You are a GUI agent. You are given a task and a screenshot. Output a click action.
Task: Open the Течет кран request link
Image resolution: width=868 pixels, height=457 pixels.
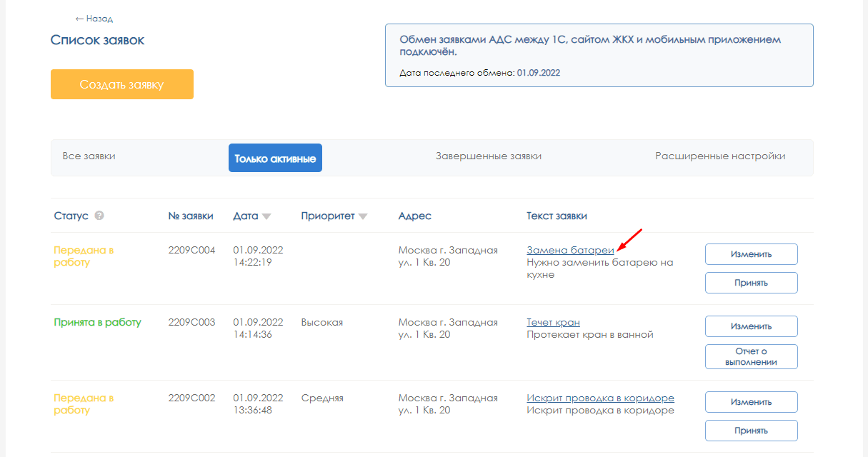point(553,322)
